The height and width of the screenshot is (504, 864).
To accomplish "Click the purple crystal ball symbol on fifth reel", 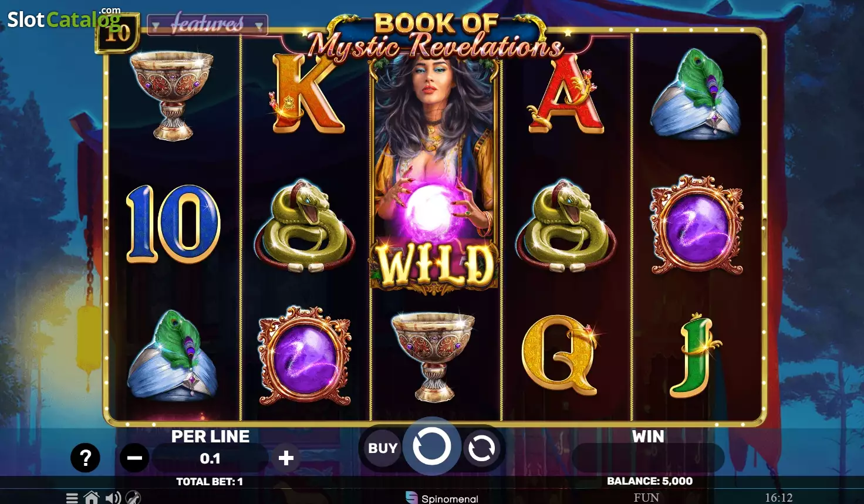I will coord(697,225).
